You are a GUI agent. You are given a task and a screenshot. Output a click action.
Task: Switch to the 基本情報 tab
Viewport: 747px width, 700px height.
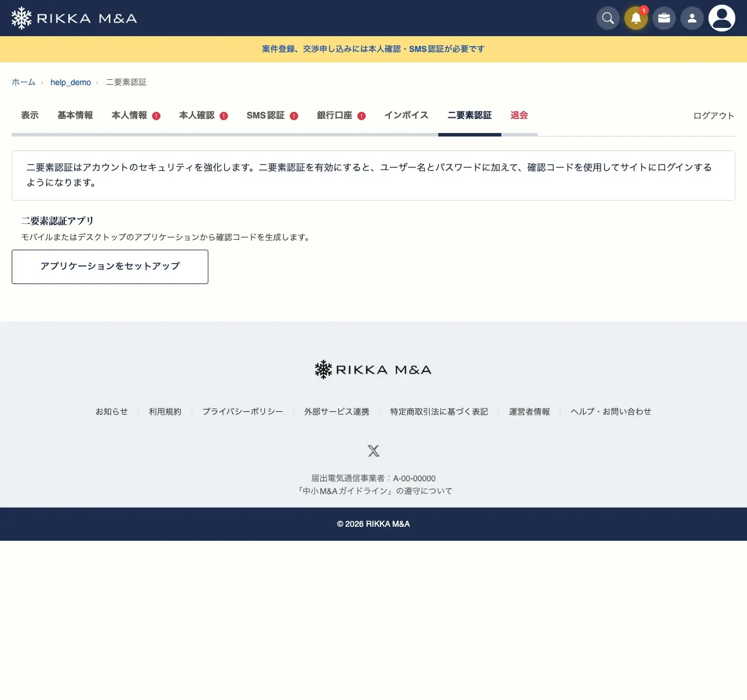click(75, 116)
